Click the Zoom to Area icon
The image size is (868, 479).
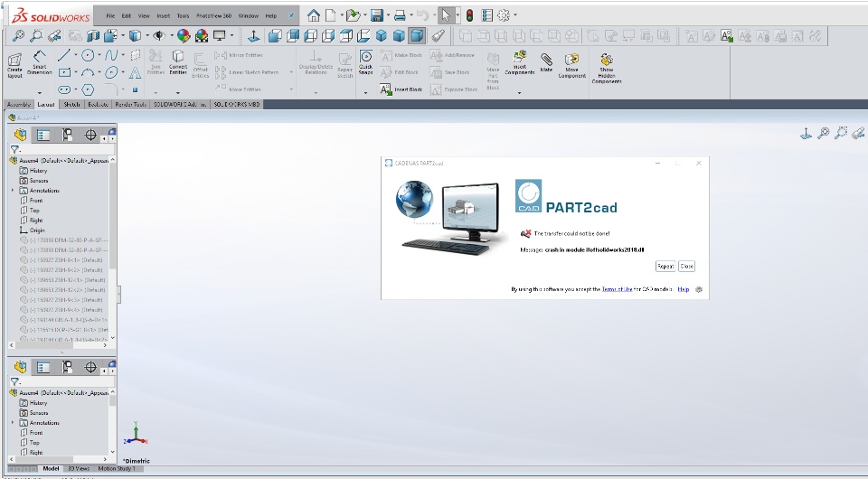point(36,36)
